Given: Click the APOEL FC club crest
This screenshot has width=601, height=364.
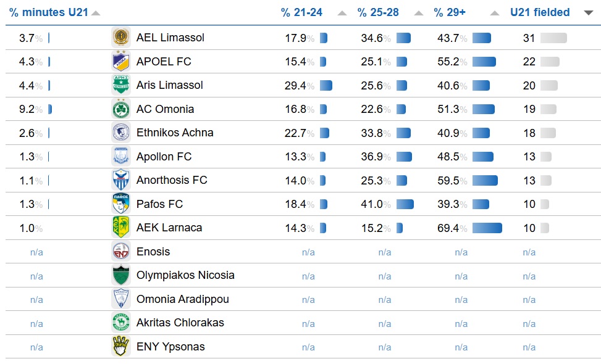Looking at the screenshot, I should coord(121,62).
